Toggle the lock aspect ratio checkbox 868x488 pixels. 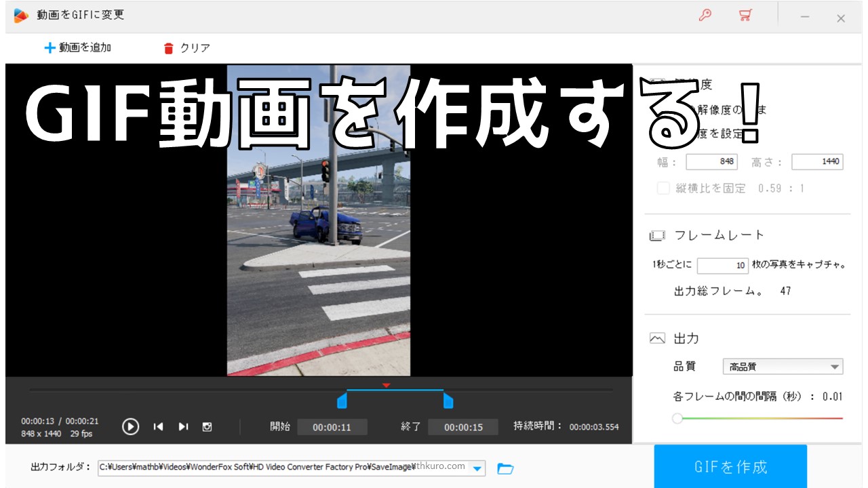tap(663, 188)
